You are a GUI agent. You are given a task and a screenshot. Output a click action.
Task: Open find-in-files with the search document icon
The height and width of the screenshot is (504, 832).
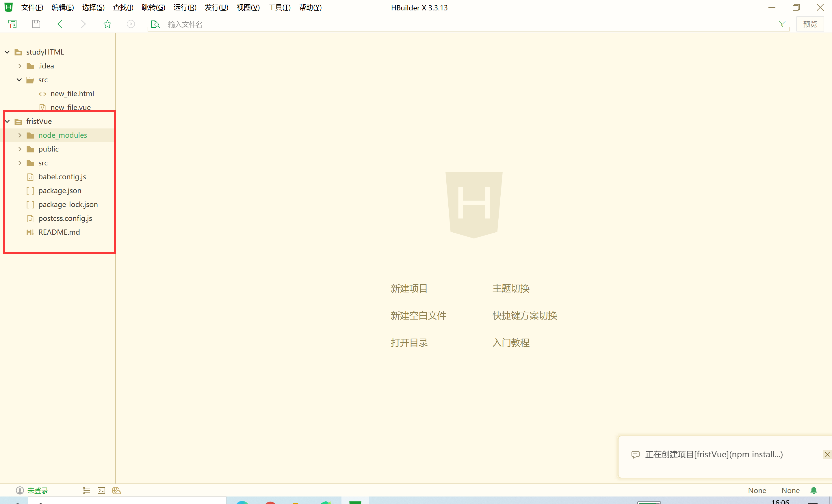(x=155, y=24)
